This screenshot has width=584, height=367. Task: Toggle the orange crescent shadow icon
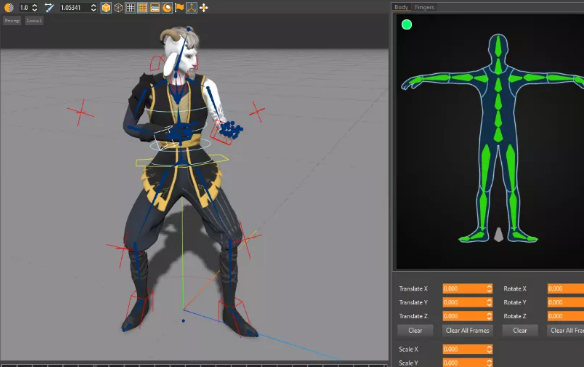click(x=167, y=7)
